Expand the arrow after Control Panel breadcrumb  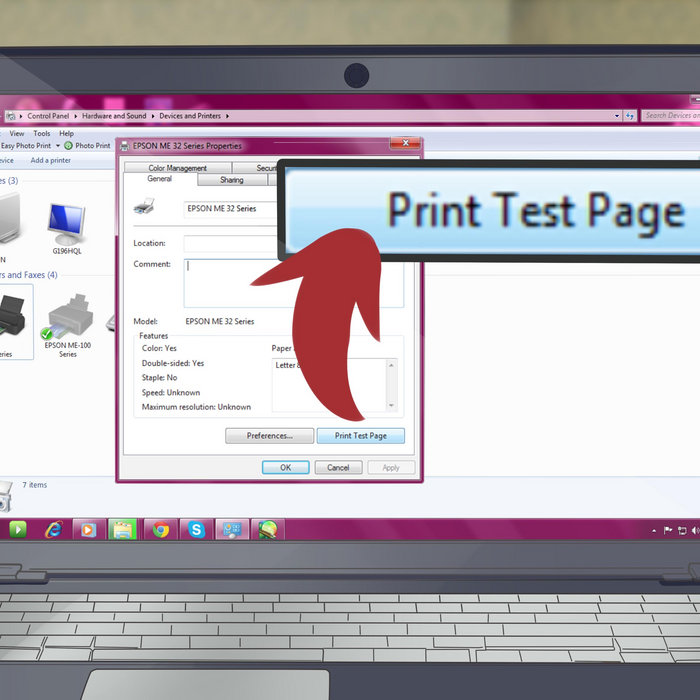click(x=75, y=116)
